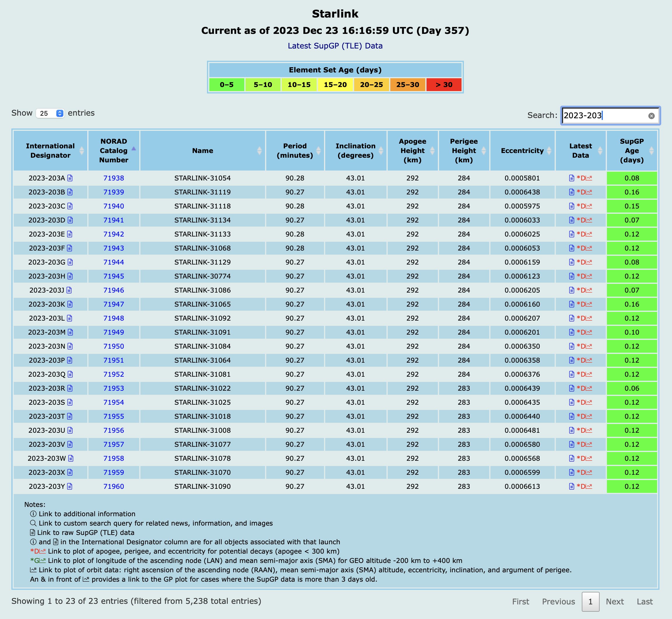Open the Show entries count dropdown

pos(50,113)
